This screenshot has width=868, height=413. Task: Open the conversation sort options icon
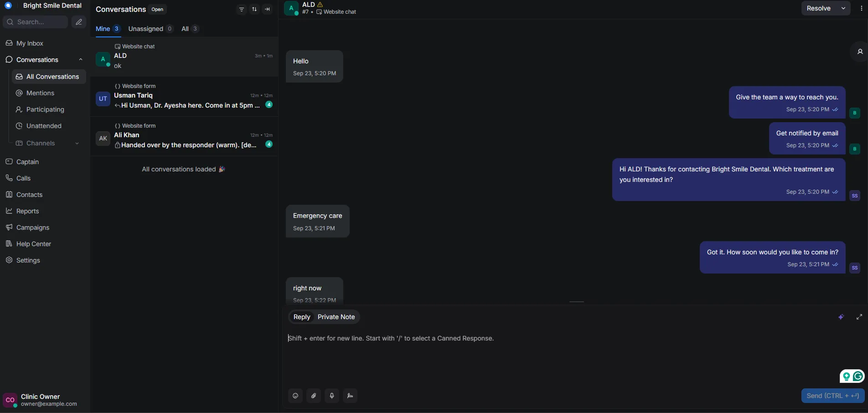click(x=254, y=9)
